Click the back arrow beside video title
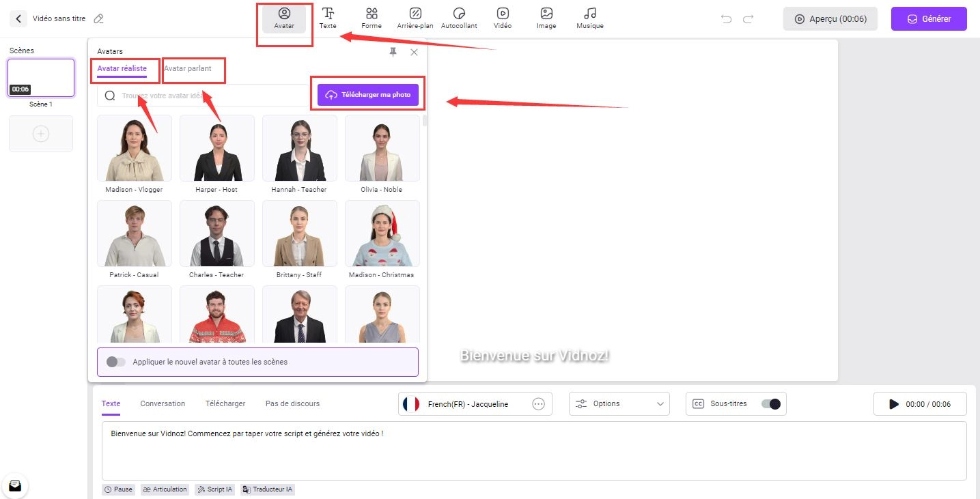This screenshot has width=980, height=499. click(x=18, y=18)
